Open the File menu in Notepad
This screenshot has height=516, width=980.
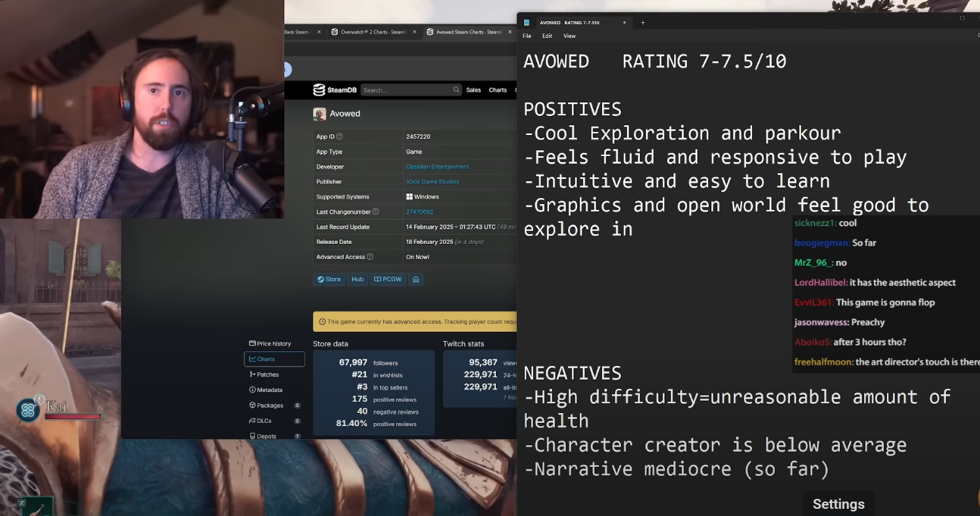(527, 36)
